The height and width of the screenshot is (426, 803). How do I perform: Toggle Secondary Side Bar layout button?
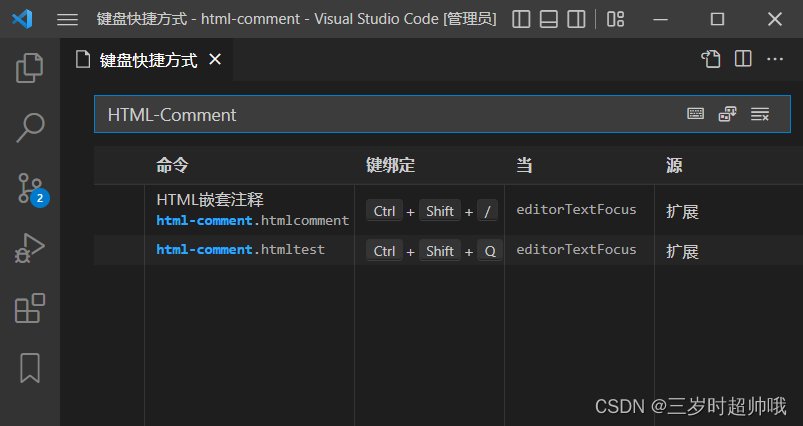pos(576,19)
